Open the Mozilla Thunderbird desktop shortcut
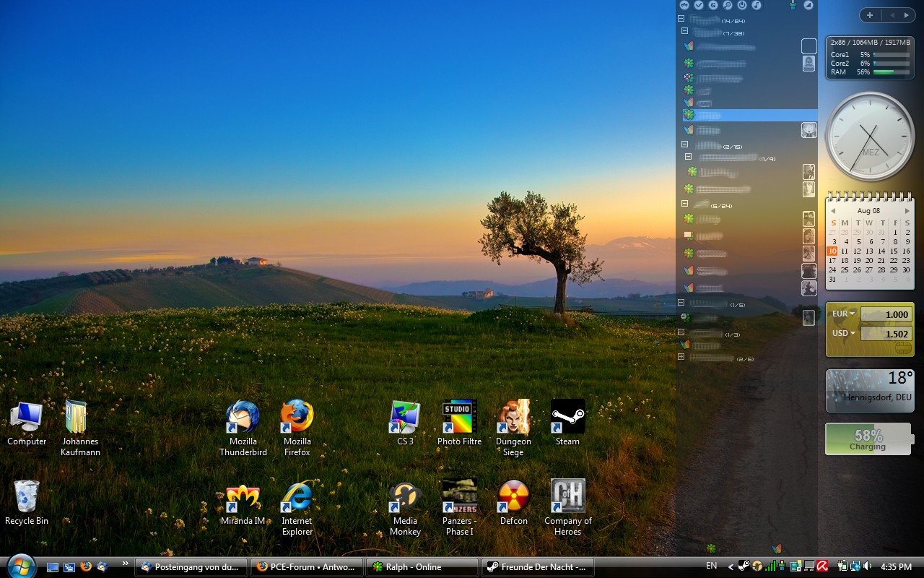This screenshot has height=578, width=924. pos(243,418)
